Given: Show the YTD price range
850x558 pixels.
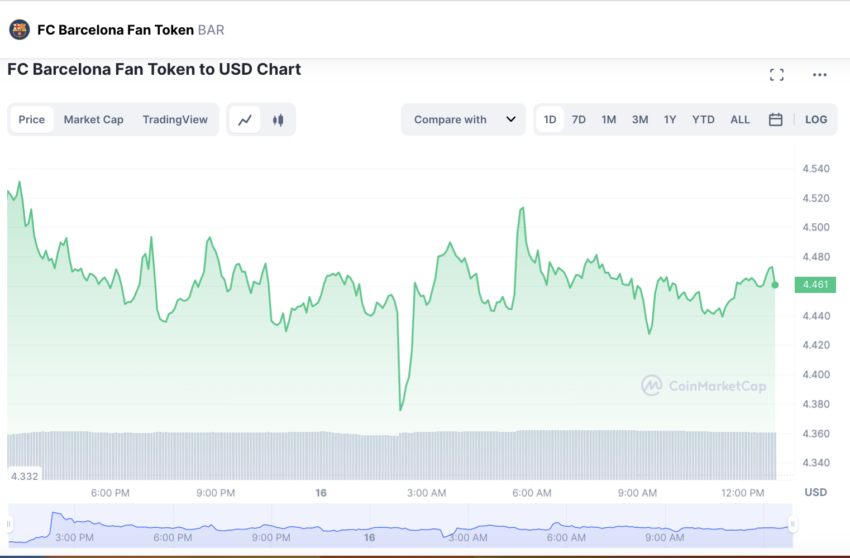Looking at the screenshot, I should [704, 120].
